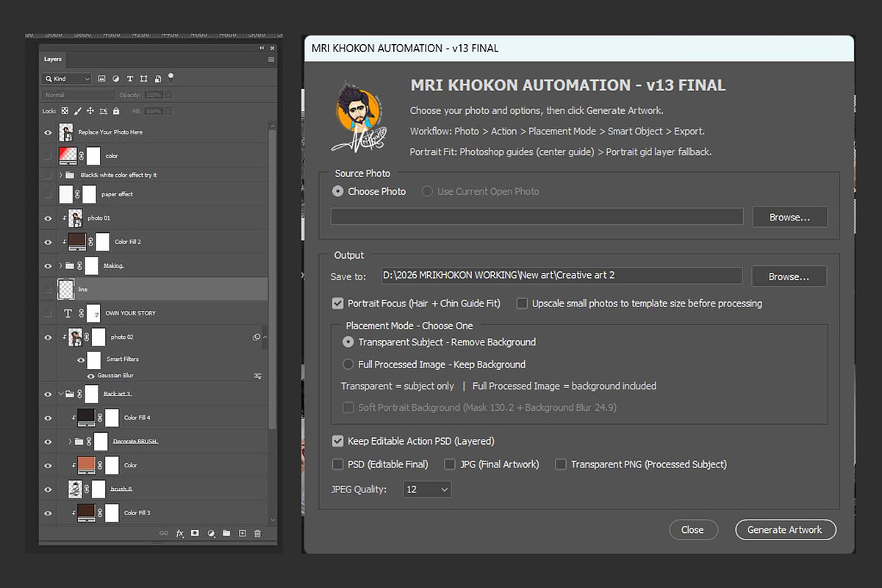This screenshot has width=882, height=588.
Task: Lock transparent pixels icon in Layers
Action: [x=65, y=111]
